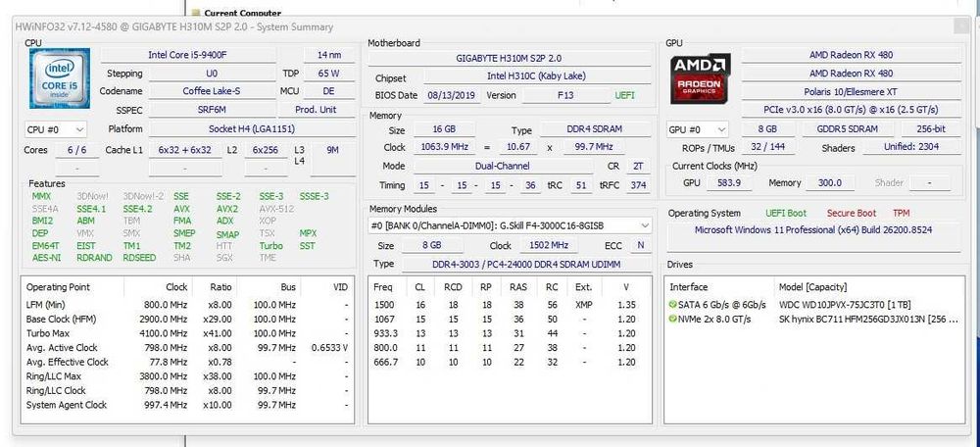Click the 32 / 144 ROPs/TMUs value
Viewport: 980px width, 447px height.
point(768,148)
